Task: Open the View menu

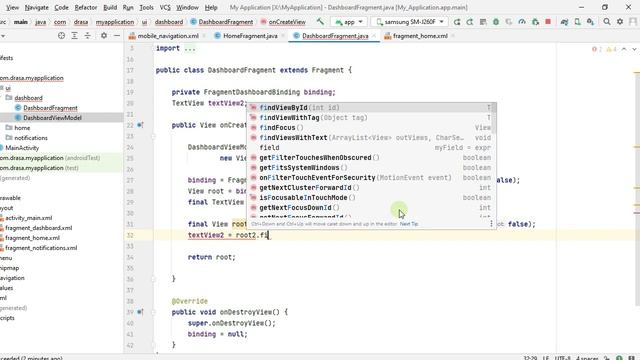Action: 12,7
